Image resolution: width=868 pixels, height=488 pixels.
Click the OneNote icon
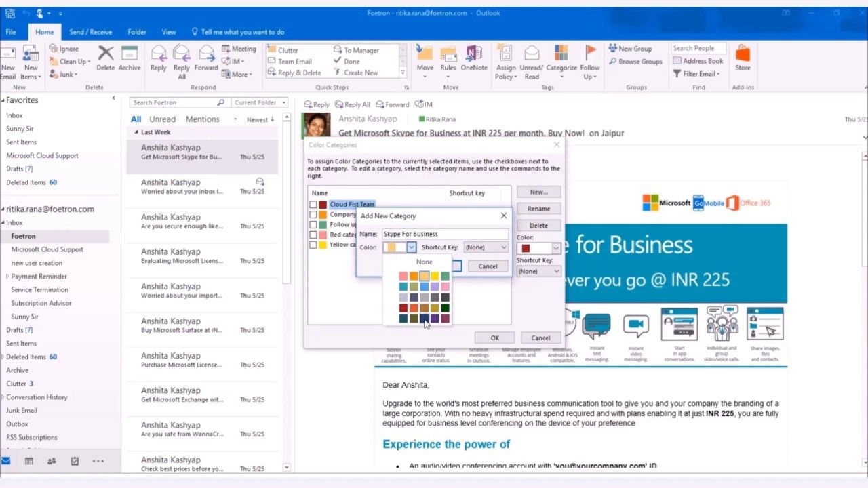[474, 54]
